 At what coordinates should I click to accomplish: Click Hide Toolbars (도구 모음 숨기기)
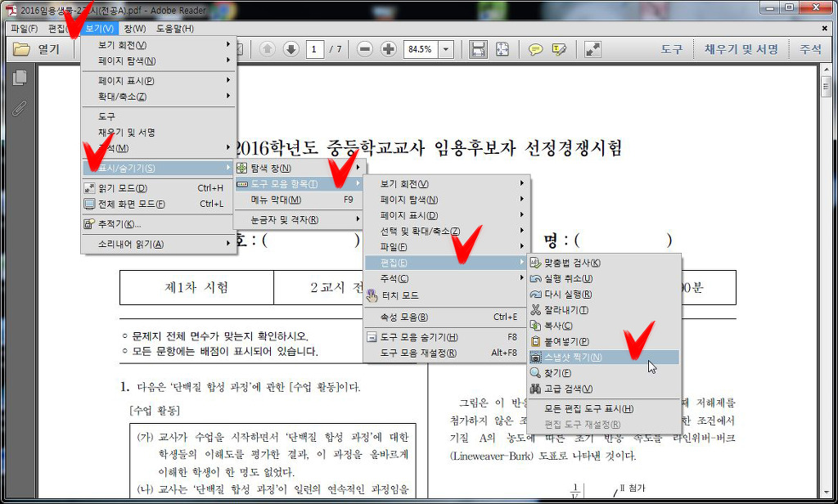tap(446, 337)
